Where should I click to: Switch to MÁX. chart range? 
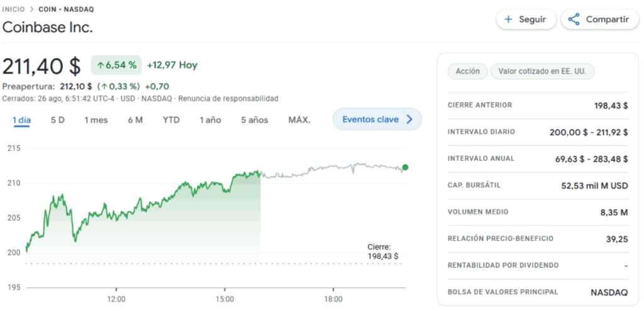(299, 120)
